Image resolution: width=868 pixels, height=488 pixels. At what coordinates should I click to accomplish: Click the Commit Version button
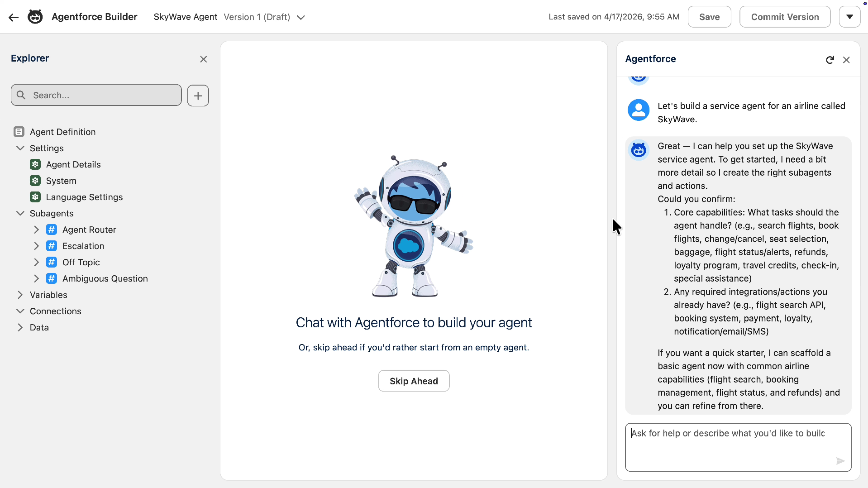785,17
